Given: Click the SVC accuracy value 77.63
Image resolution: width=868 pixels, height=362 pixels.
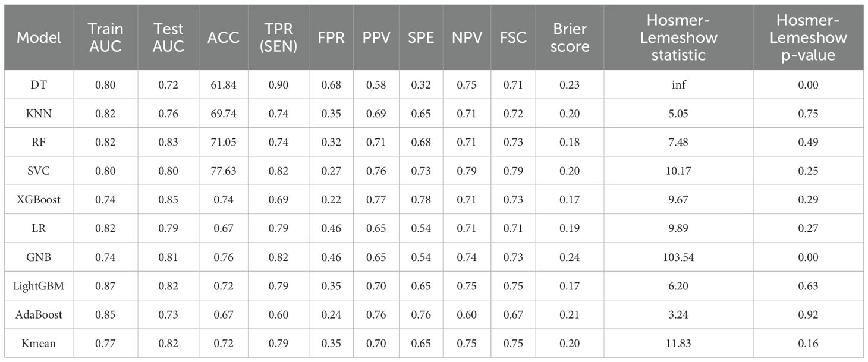Looking at the screenshot, I should [223, 171].
